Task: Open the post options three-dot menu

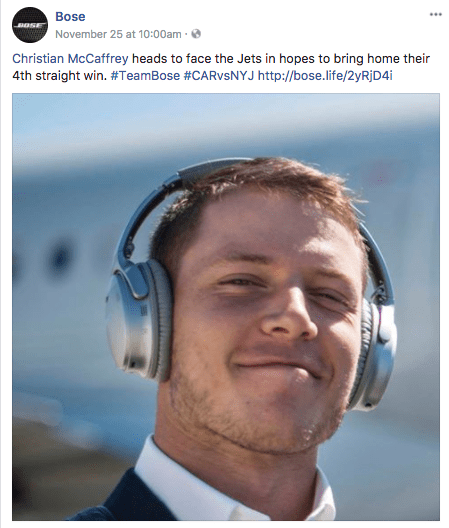Action: pyautogui.click(x=436, y=14)
